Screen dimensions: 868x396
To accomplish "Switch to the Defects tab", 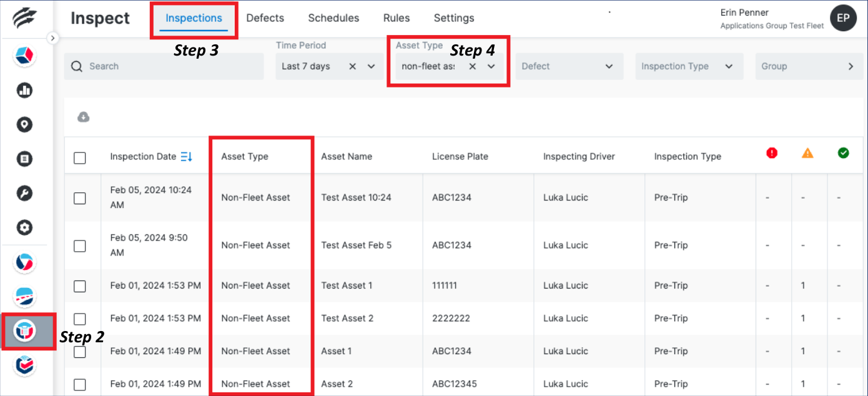I will 265,18.
